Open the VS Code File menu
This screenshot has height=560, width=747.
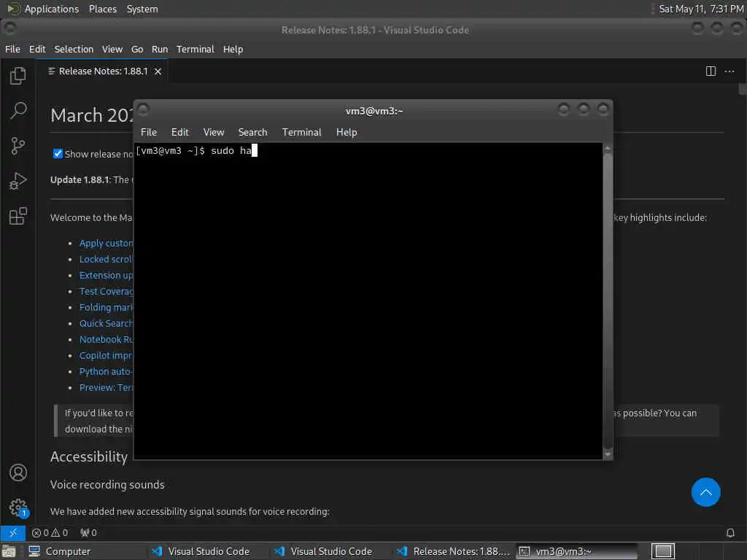coord(13,49)
